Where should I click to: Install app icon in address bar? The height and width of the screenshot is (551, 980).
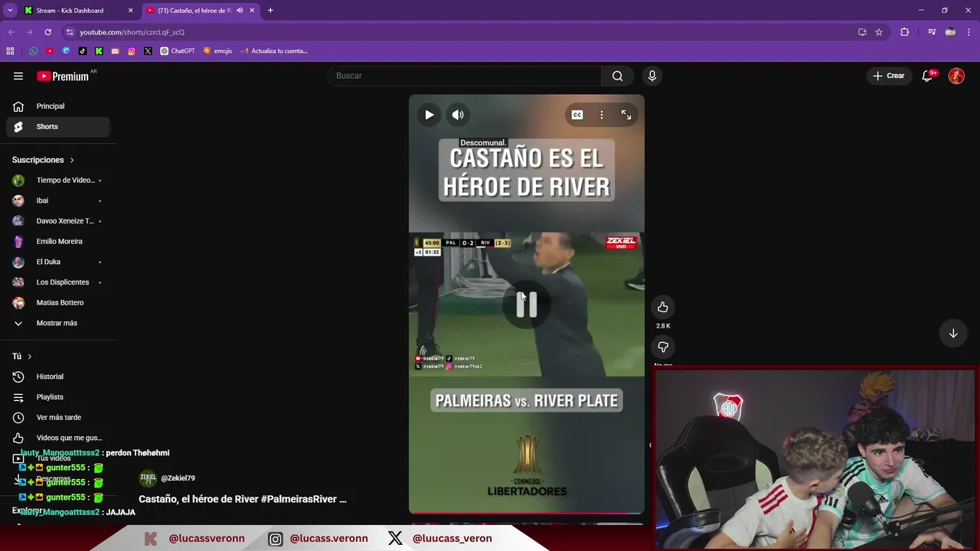point(862,32)
